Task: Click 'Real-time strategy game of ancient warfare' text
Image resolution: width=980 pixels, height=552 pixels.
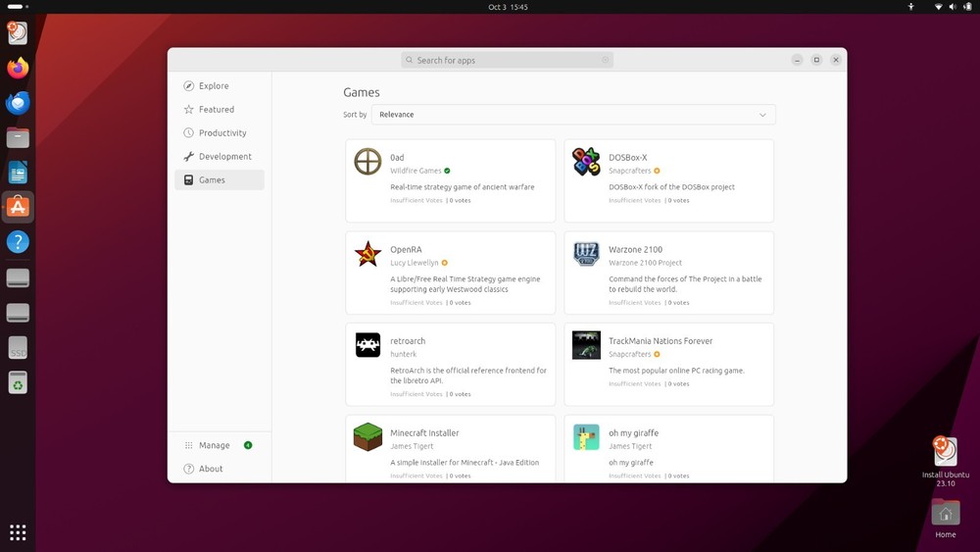Action: click(462, 187)
